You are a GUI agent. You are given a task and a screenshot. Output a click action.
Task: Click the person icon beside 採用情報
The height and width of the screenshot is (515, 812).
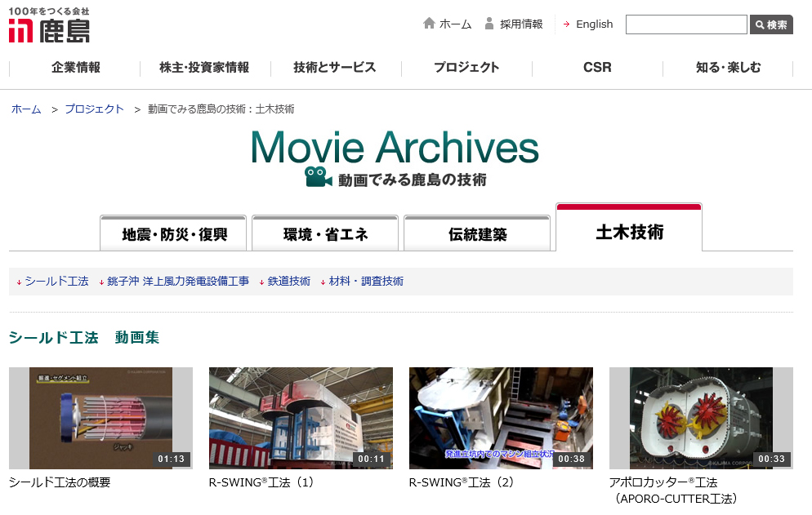[x=489, y=24]
